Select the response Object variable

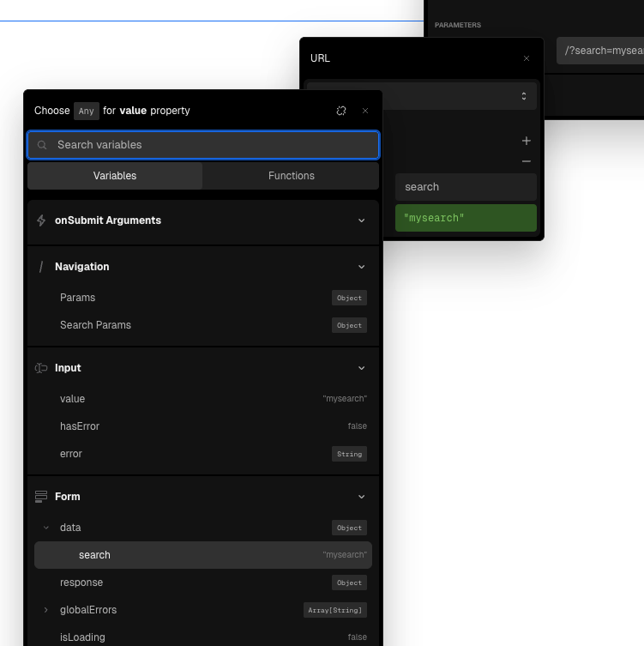[203, 583]
